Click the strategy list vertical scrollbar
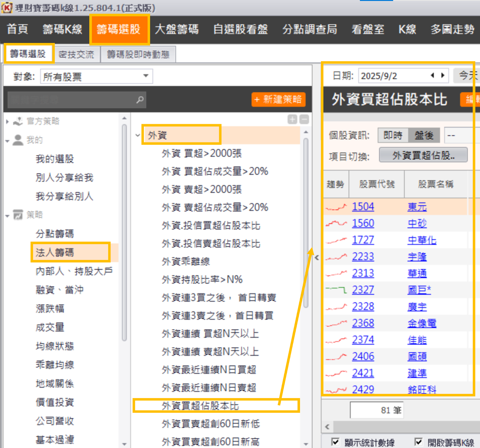This screenshot has height=448, width=480. [x=306, y=222]
